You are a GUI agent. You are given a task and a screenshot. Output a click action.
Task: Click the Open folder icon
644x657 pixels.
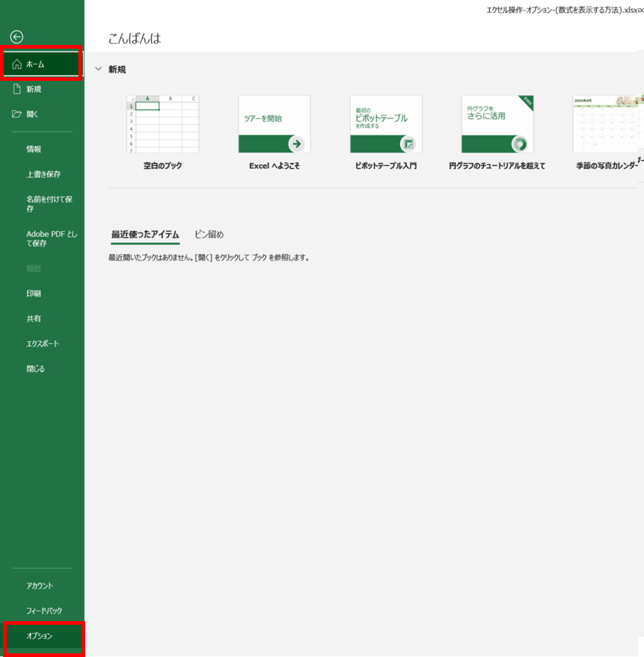17,114
